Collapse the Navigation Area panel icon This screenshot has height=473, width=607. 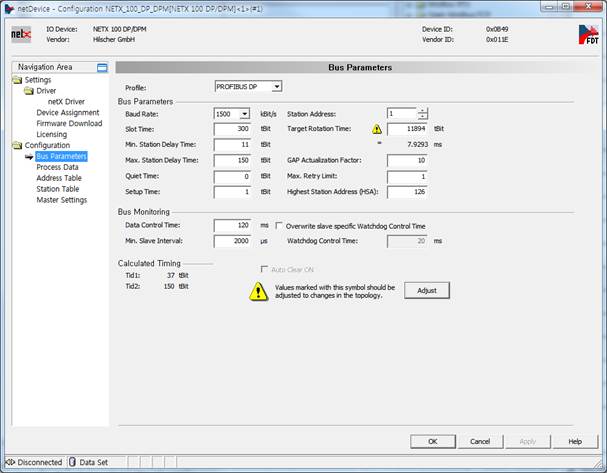102,68
